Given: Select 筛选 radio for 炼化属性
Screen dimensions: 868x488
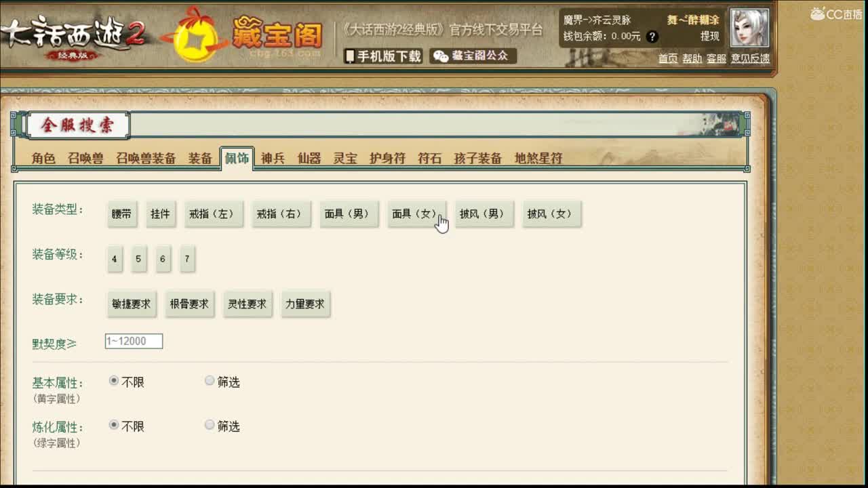Looking at the screenshot, I should click(210, 425).
